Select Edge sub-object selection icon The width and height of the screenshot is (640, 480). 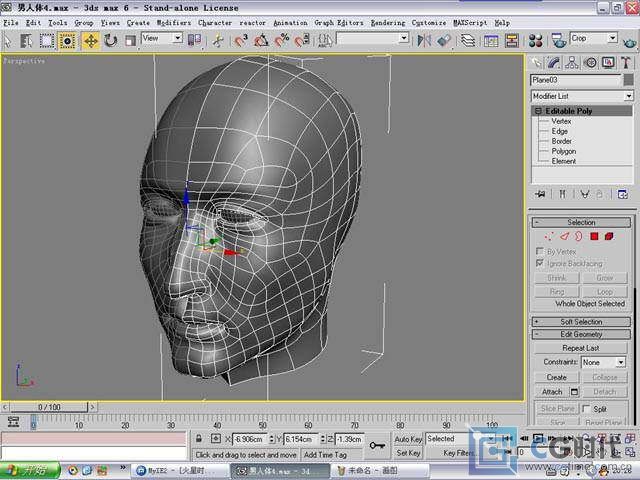(x=564, y=236)
